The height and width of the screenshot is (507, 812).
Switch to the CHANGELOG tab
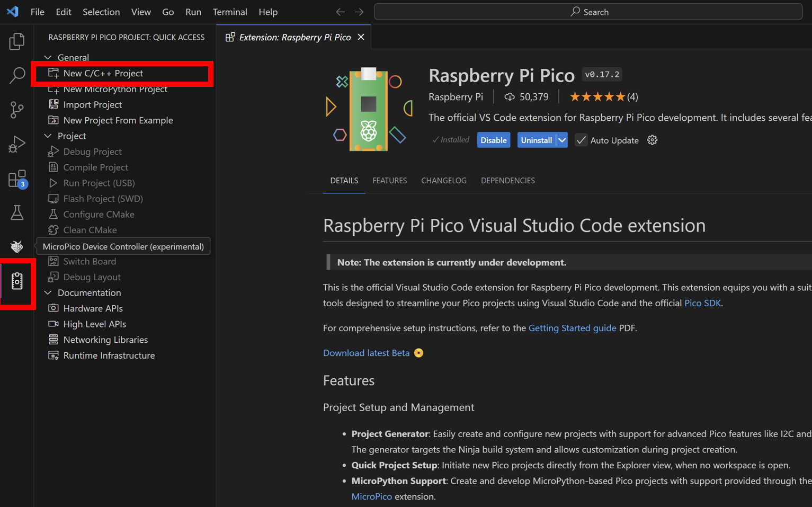tap(444, 181)
